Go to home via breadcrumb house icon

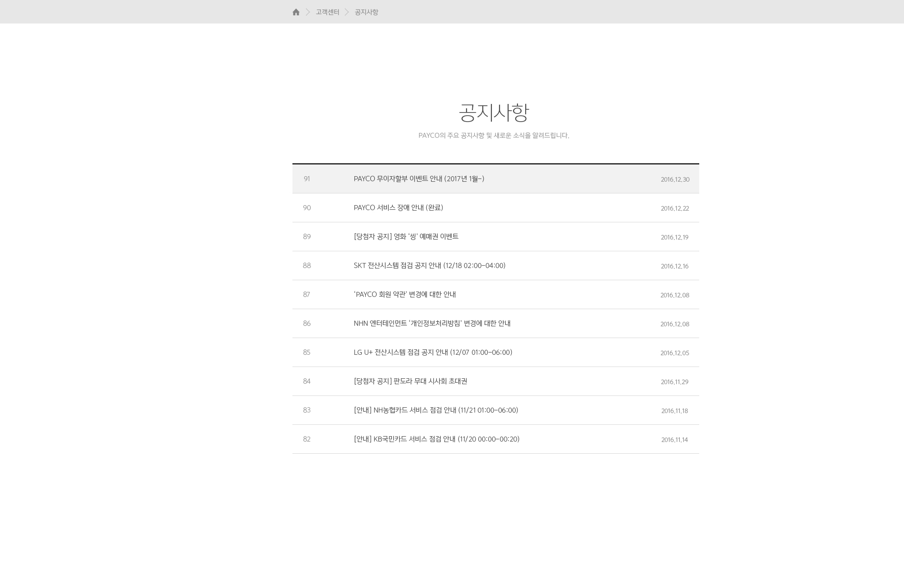pos(296,12)
